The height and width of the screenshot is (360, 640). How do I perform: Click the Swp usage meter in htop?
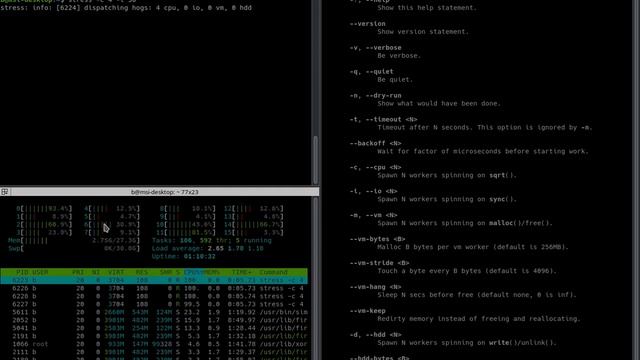point(74,249)
